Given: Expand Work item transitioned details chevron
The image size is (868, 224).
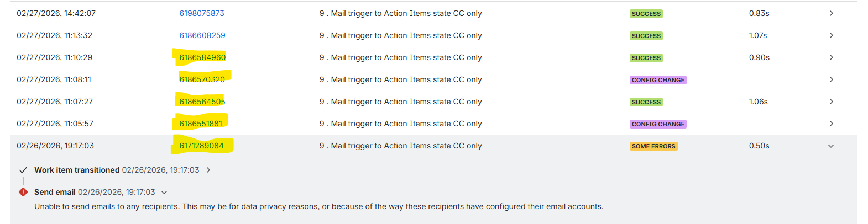Looking at the screenshot, I should click(208, 170).
